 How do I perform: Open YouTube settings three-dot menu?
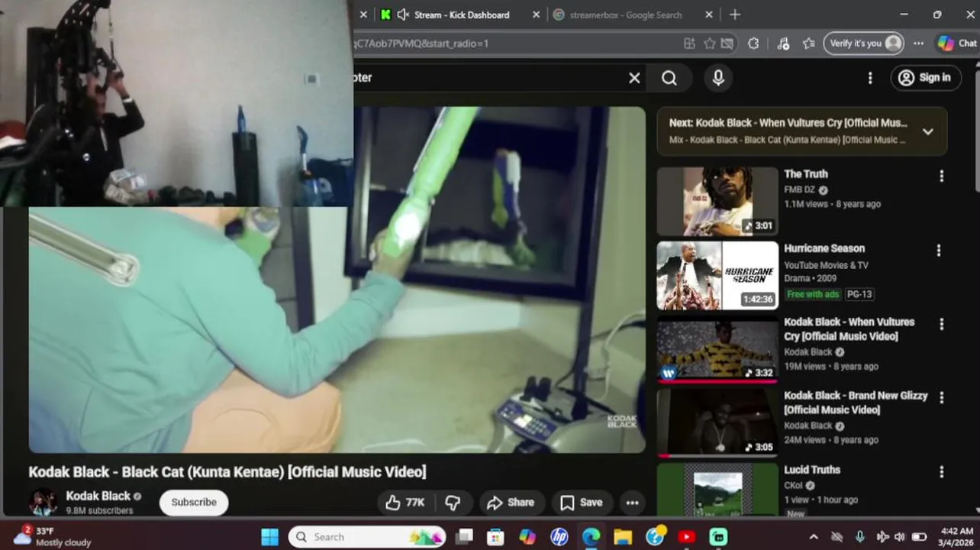pyautogui.click(x=870, y=78)
